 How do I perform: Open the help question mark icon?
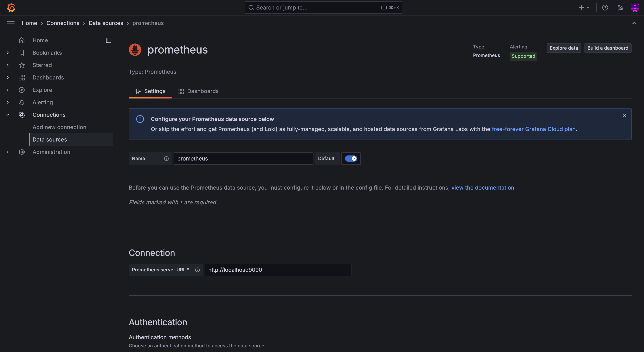605,8
